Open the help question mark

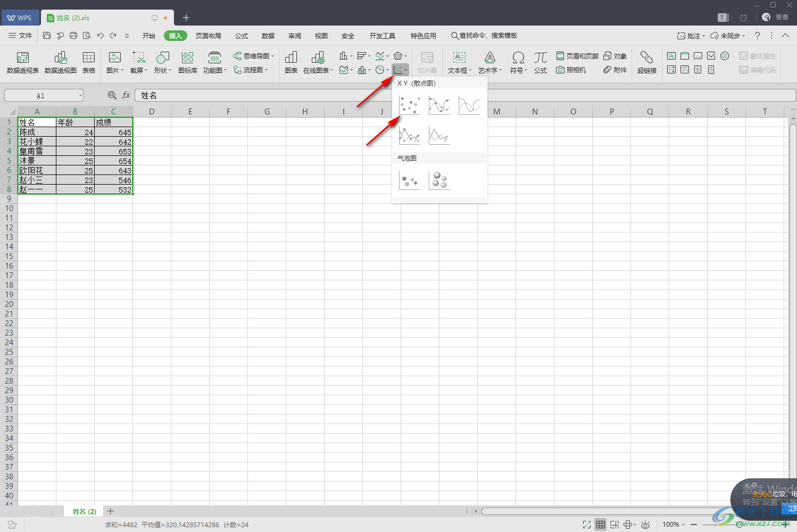click(758, 36)
